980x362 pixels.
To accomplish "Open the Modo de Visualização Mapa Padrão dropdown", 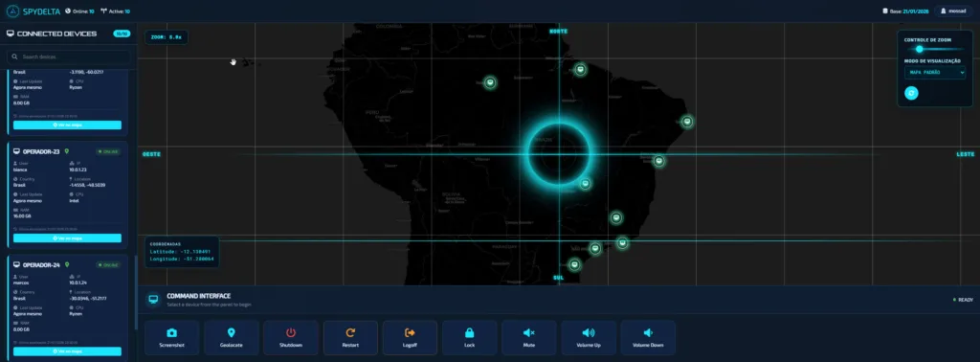I will pyautogui.click(x=934, y=73).
